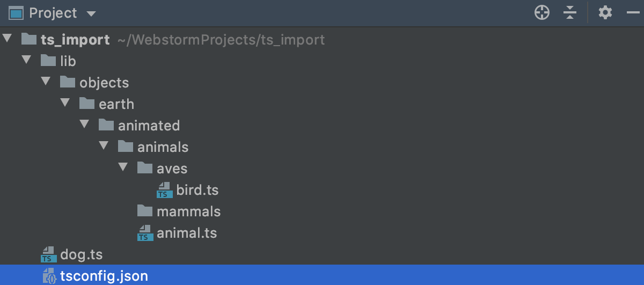Select the earth folder
The height and width of the screenshot is (285, 644).
(x=116, y=104)
